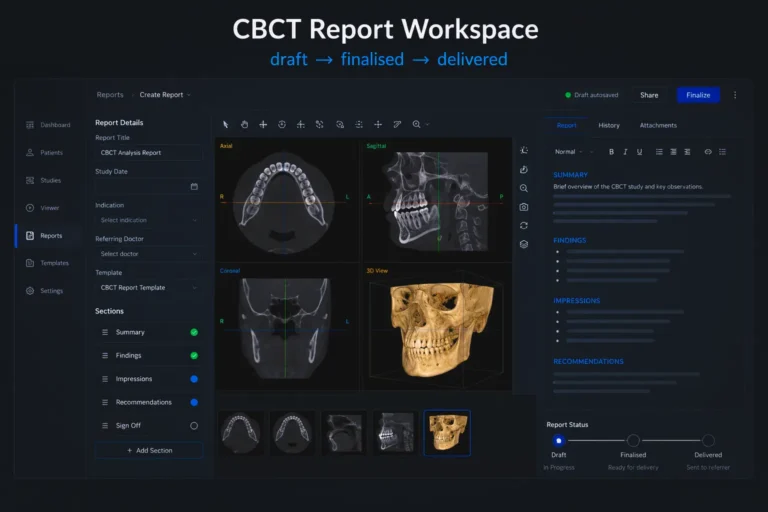Toggle the Summary section green status indicator

tap(194, 332)
